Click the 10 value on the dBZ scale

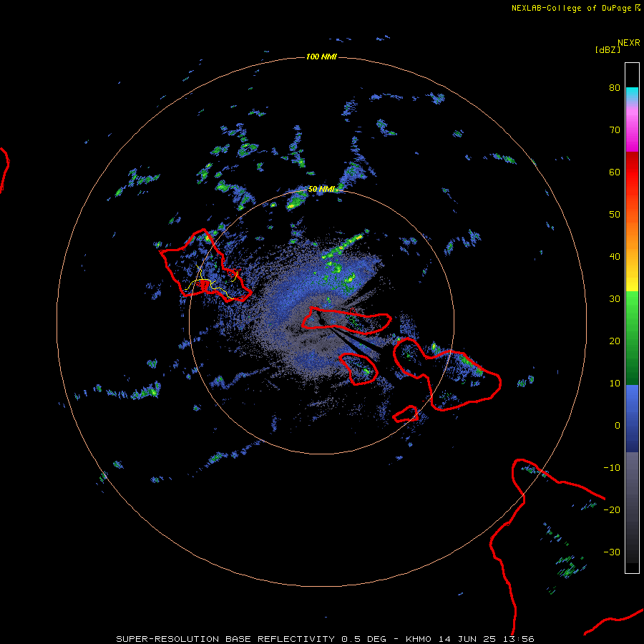(x=615, y=384)
